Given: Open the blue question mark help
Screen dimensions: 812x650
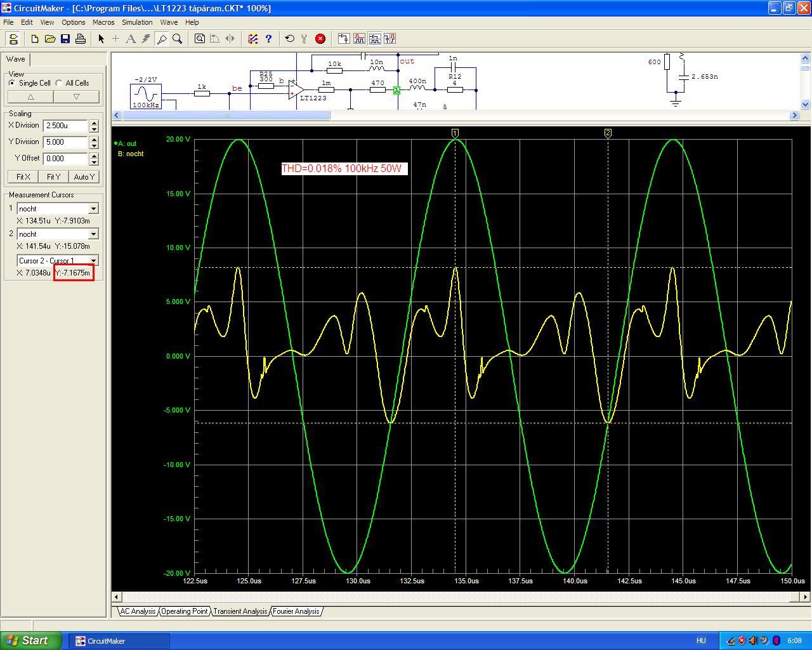Looking at the screenshot, I should click(268, 39).
